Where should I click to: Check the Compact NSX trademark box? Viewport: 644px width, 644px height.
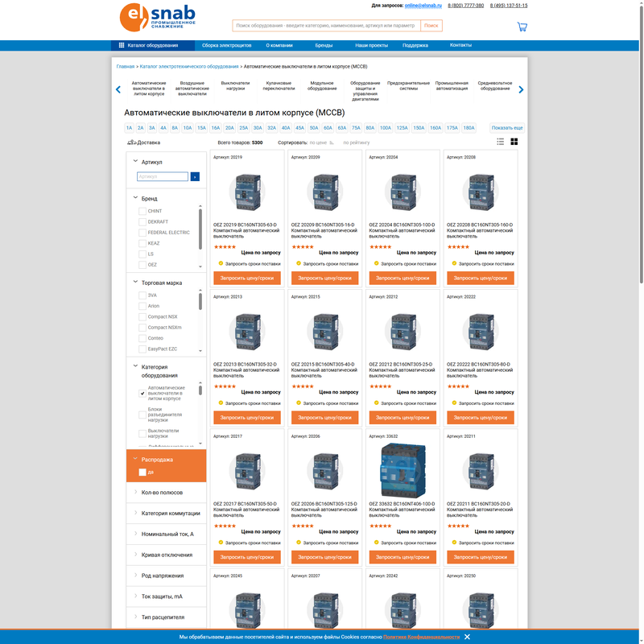click(x=142, y=316)
